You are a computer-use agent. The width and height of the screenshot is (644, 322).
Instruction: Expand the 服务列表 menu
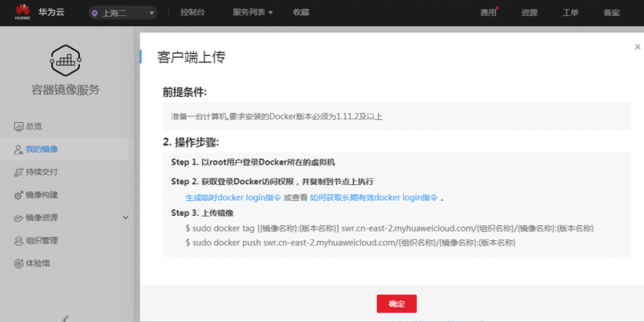pos(253,12)
